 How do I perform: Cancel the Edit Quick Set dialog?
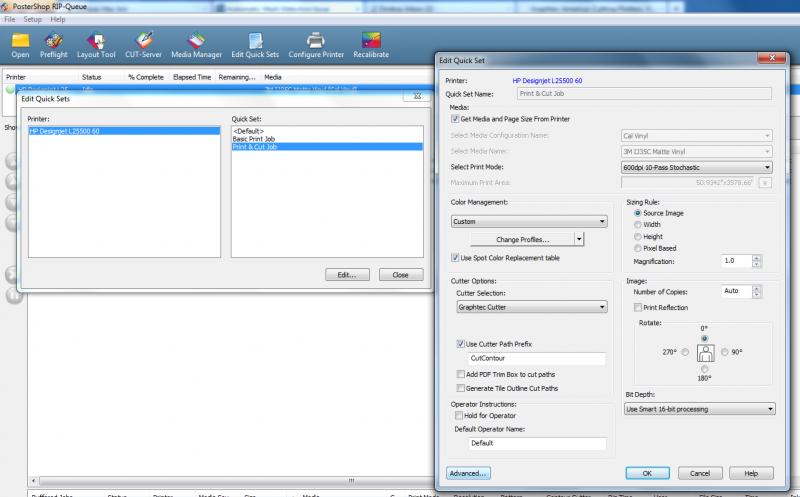[700, 473]
